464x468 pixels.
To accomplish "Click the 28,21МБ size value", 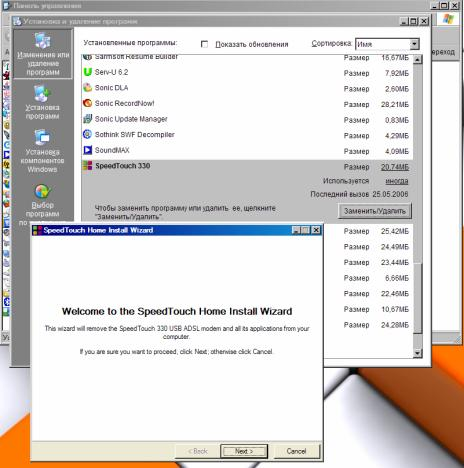I will (395, 104).
